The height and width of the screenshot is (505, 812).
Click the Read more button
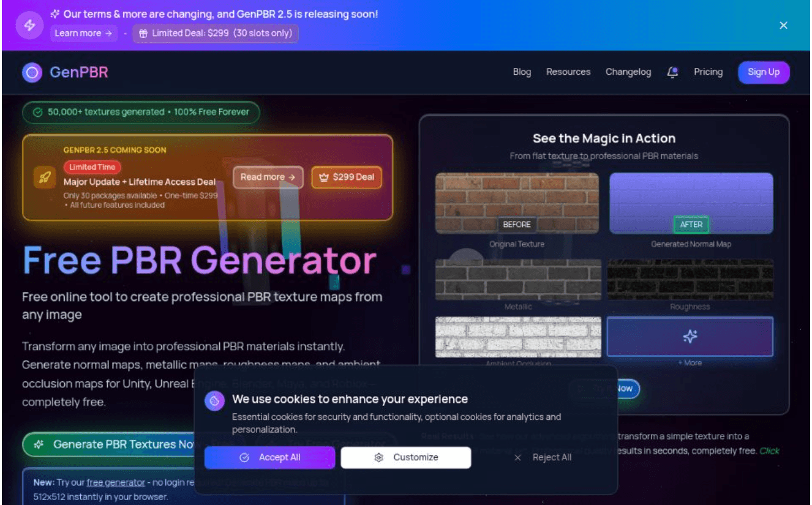(268, 177)
